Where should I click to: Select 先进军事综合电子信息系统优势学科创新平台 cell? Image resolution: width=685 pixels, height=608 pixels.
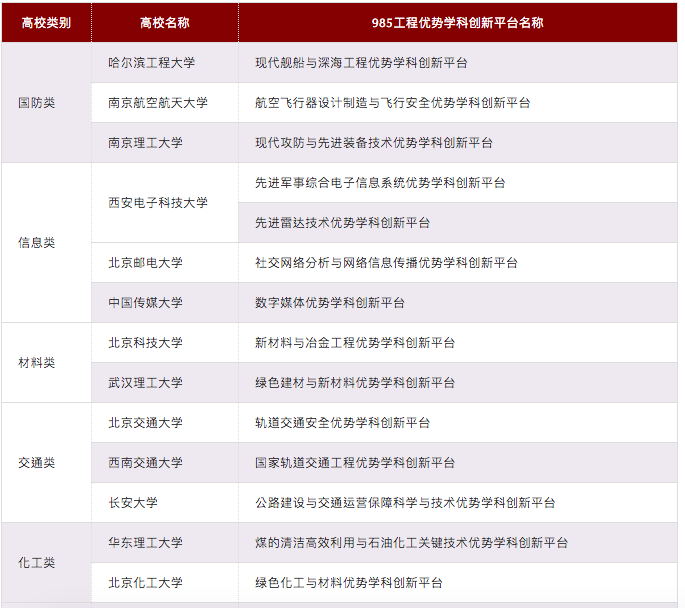[x=458, y=183]
